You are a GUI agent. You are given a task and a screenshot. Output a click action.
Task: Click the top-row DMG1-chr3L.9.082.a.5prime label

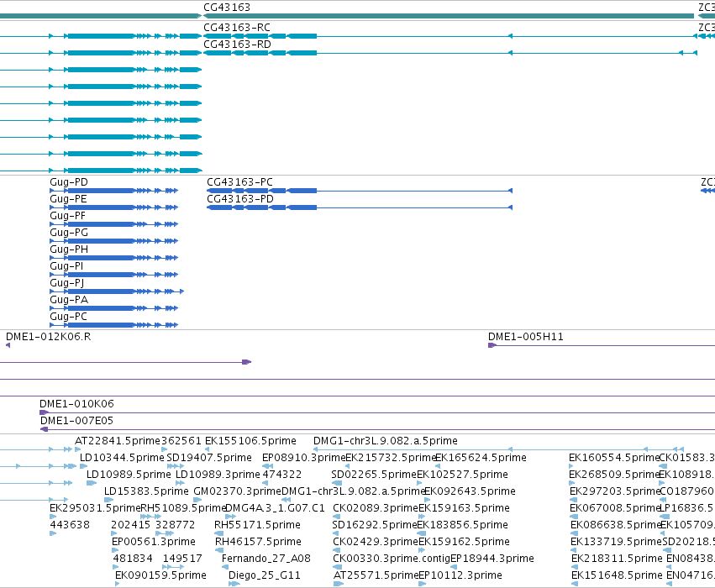coord(386,441)
